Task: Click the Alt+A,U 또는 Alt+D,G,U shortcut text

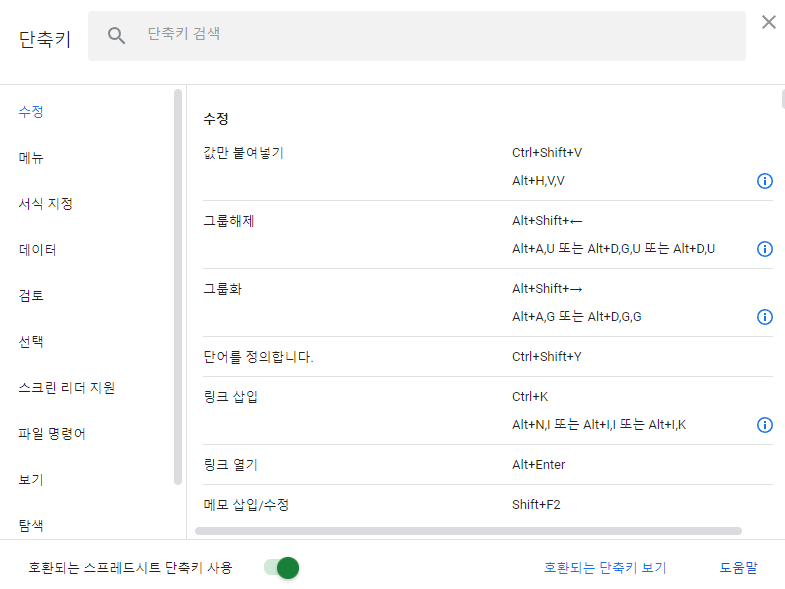Action: 613,249
